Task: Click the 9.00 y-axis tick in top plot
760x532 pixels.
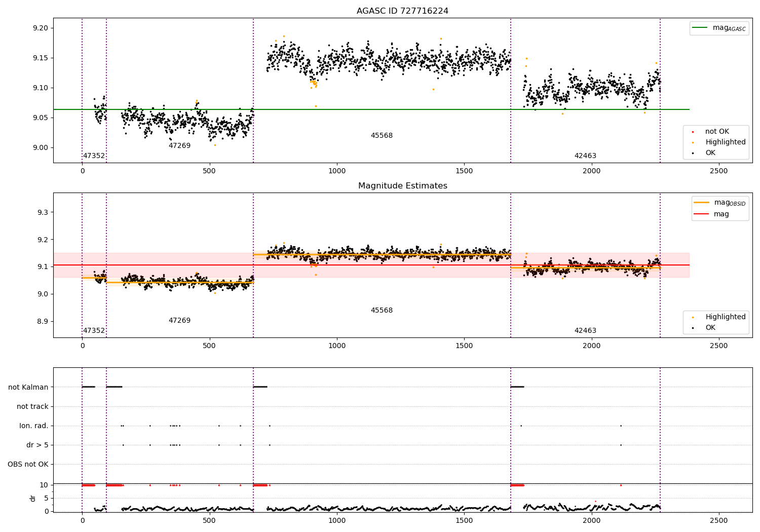Action: pyautogui.click(x=40, y=147)
